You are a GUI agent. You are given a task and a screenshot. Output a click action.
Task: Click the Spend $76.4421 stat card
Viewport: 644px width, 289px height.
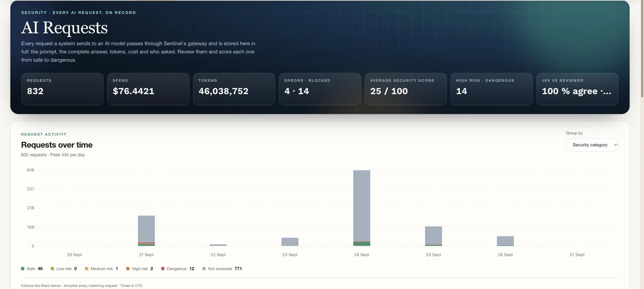tap(148, 89)
